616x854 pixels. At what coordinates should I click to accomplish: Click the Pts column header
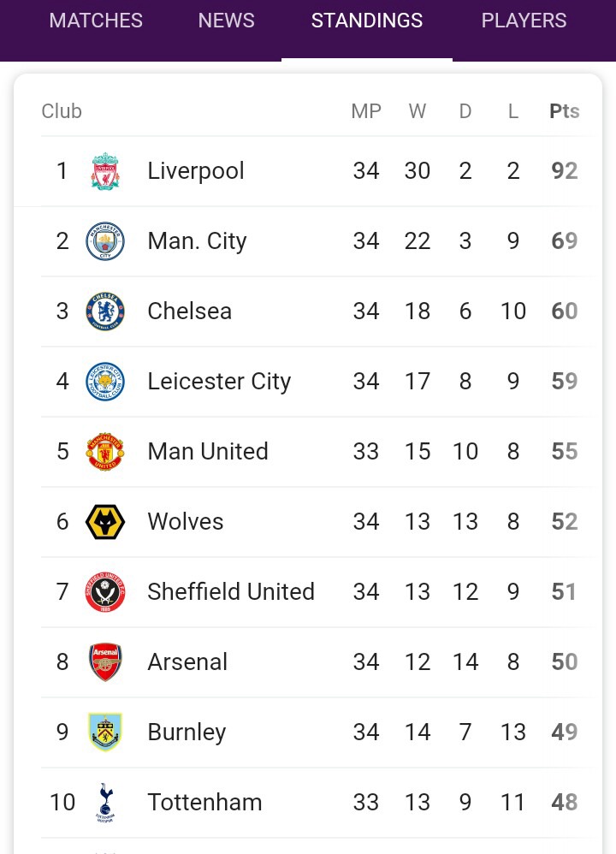pos(564,111)
